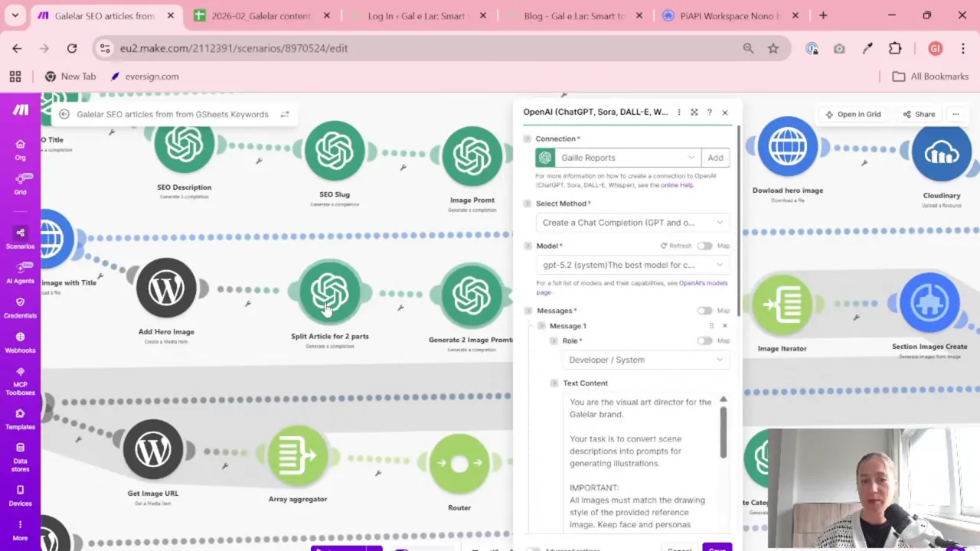Open the eversign.com bookmark
Screen dimensions: 980x551
point(145,77)
